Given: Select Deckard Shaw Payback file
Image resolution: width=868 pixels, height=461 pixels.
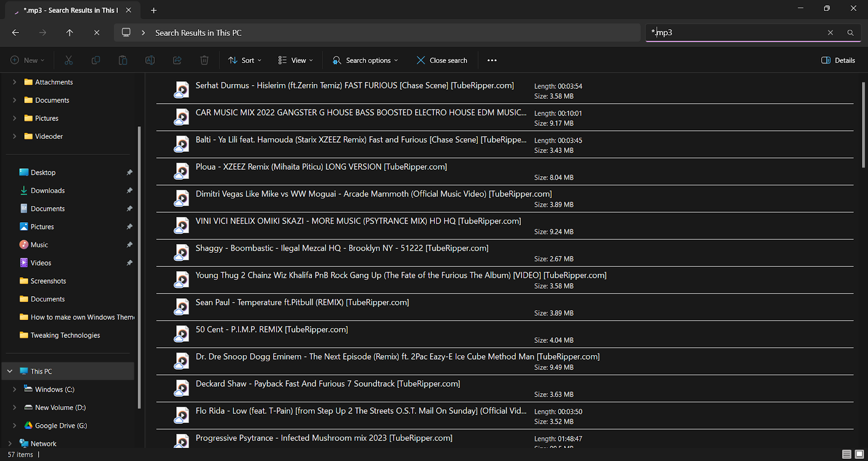Looking at the screenshot, I should (505, 388).
